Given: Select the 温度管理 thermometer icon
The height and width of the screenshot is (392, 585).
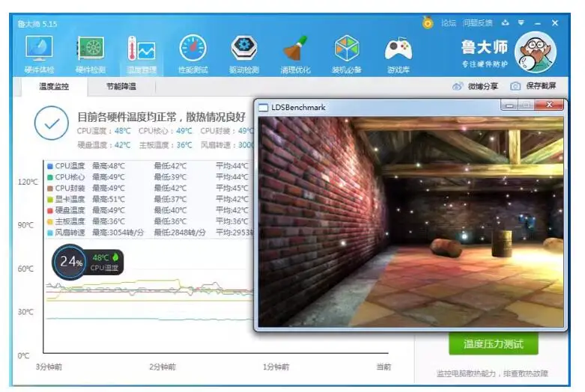Looking at the screenshot, I should pyautogui.click(x=141, y=53).
